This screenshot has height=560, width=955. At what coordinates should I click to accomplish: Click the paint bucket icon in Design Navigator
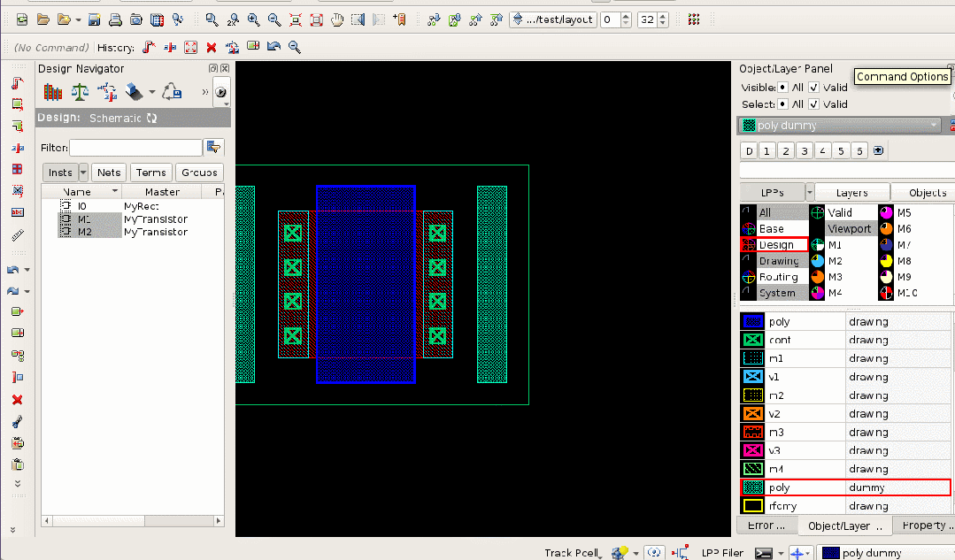coord(134,92)
